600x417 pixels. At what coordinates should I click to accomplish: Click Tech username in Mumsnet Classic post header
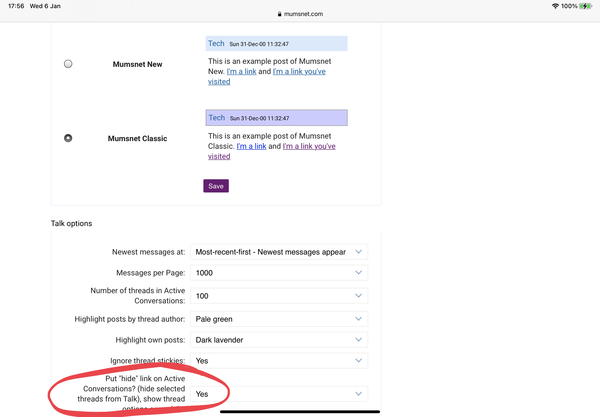[217, 118]
